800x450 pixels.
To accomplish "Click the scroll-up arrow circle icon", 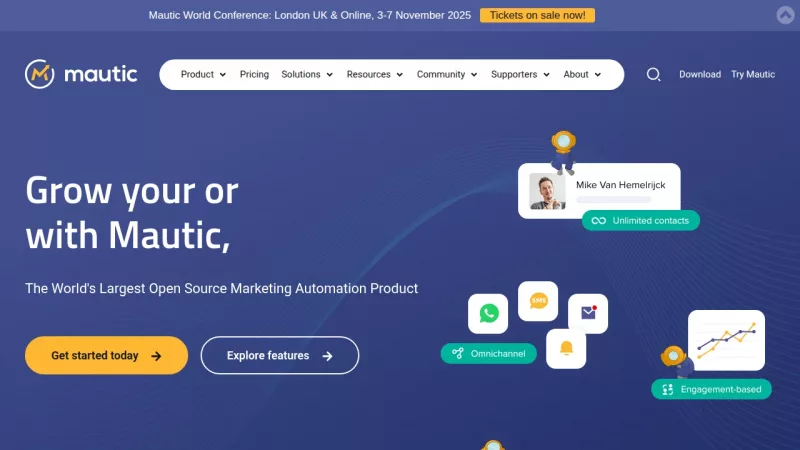I will tap(785, 15).
